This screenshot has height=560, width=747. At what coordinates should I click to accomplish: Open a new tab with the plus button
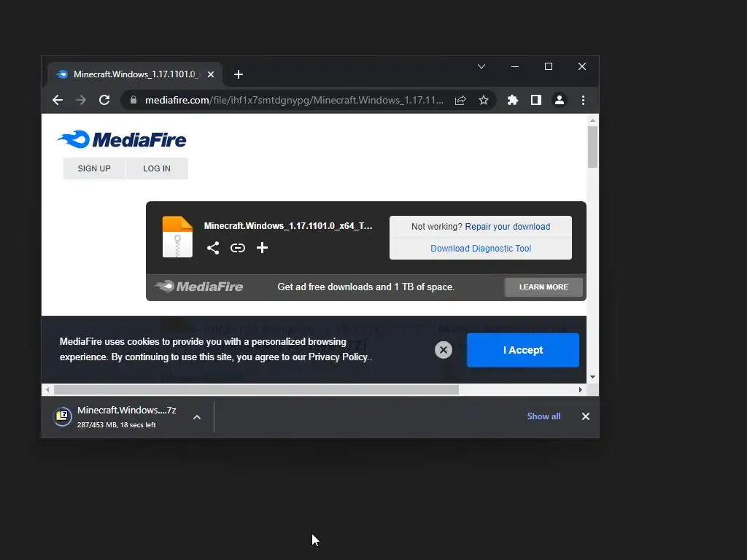pyautogui.click(x=239, y=74)
